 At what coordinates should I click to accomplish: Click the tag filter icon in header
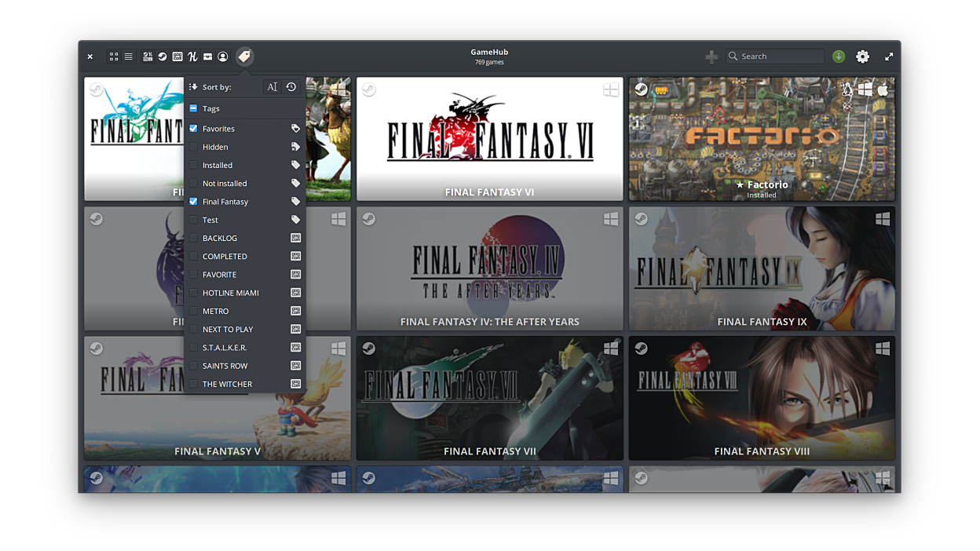[244, 57]
